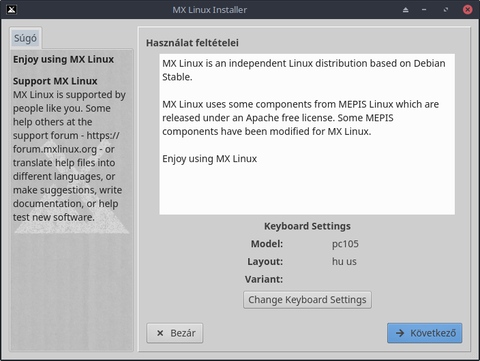Image resolution: width=480 pixels, height=361 pixels.
Task: Click the X icon on Bezár button
Action: [160, 333]
